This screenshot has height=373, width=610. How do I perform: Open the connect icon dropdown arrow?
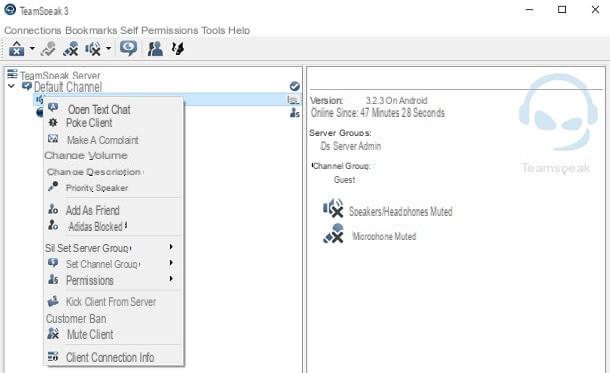point(32,49)
